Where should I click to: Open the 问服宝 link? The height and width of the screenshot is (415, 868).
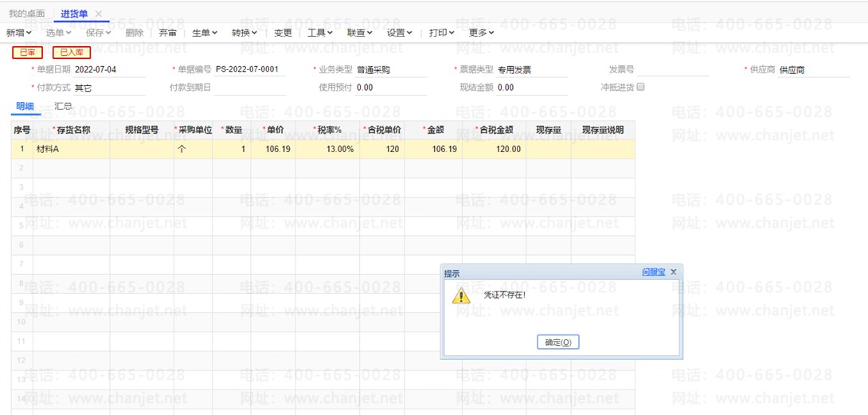click(654, 272)
